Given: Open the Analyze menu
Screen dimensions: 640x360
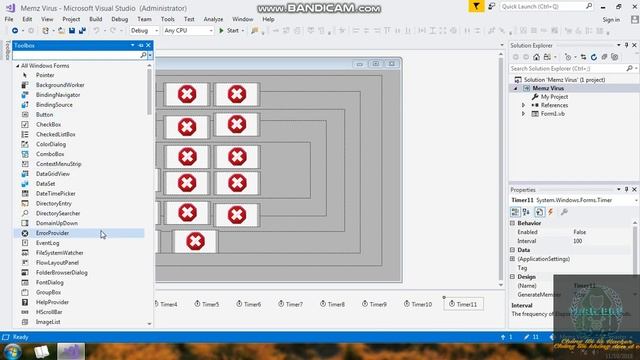Looking at the screenshot, I should click(x=213, y=19).
